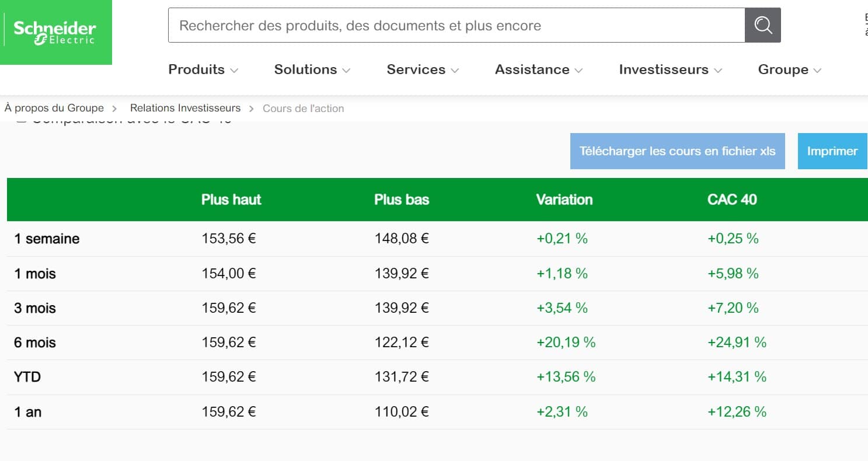The width and height of the screenshot is (868, 461).
Task: Click the 148,08 € low value
Action: (402, 238)
